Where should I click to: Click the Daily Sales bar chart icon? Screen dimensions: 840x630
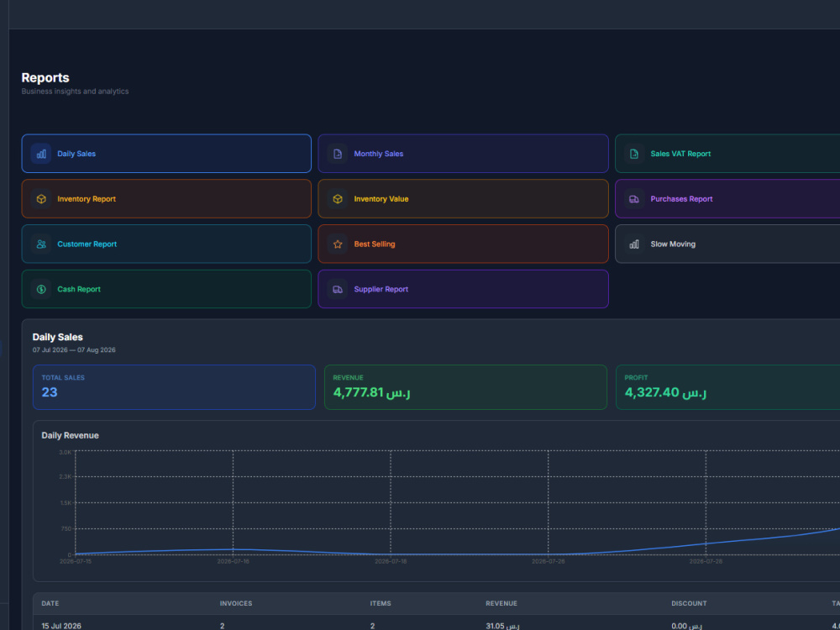tap(41, 154)
